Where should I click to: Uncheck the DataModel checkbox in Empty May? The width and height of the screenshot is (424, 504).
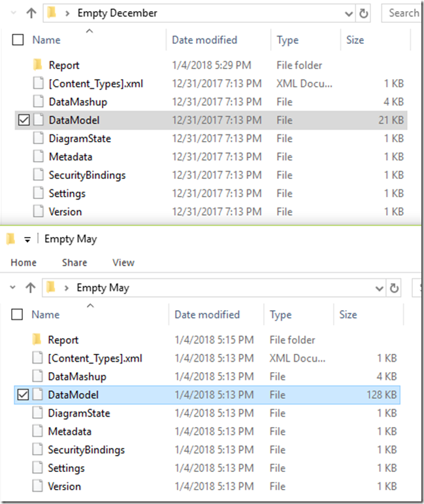click(24, 395)
